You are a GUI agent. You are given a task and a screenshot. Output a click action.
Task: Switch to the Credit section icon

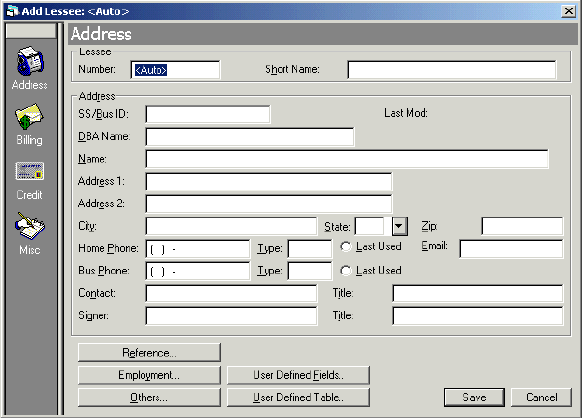(x=30, y=171)
